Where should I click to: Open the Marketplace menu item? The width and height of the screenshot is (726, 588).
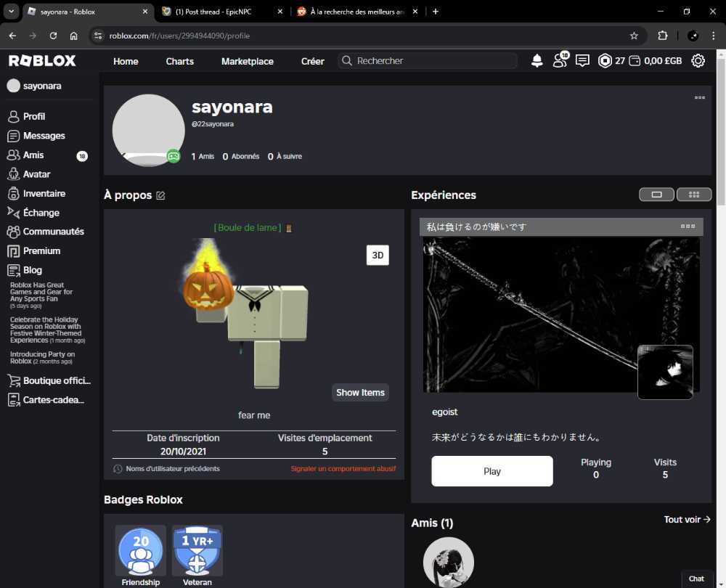click(x=247, y=61)
